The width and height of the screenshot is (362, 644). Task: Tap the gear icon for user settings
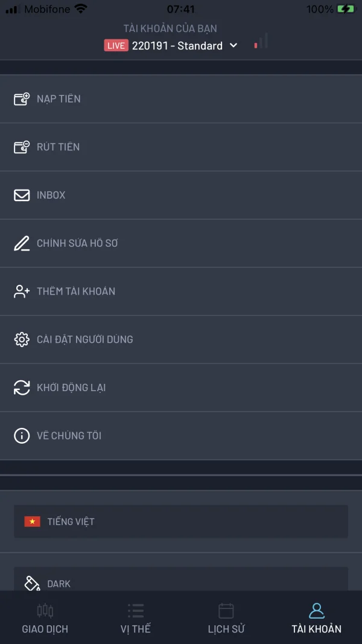(22, 339)
